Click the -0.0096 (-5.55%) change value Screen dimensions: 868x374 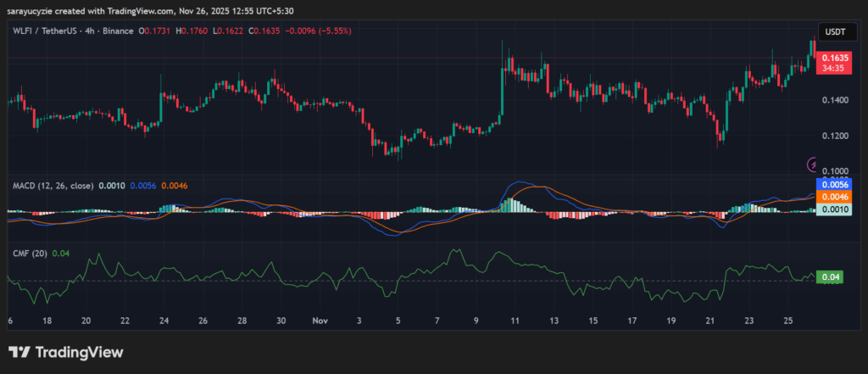click(321, 31)
